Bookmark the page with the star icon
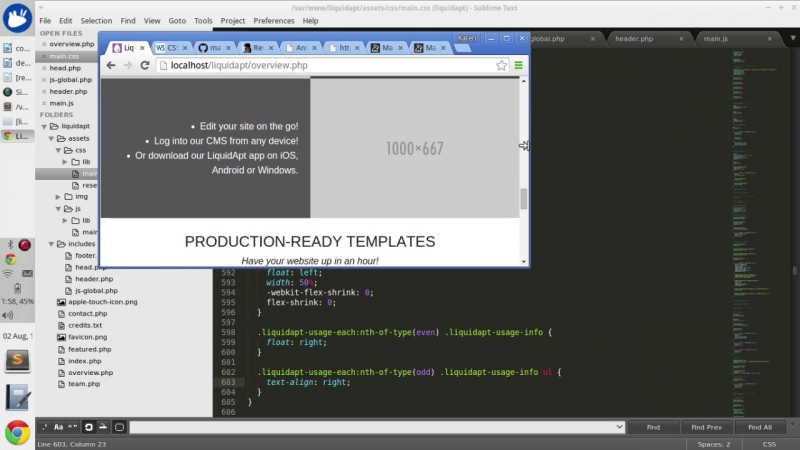This screenshot has height=450, width=800. click(502, 65)
